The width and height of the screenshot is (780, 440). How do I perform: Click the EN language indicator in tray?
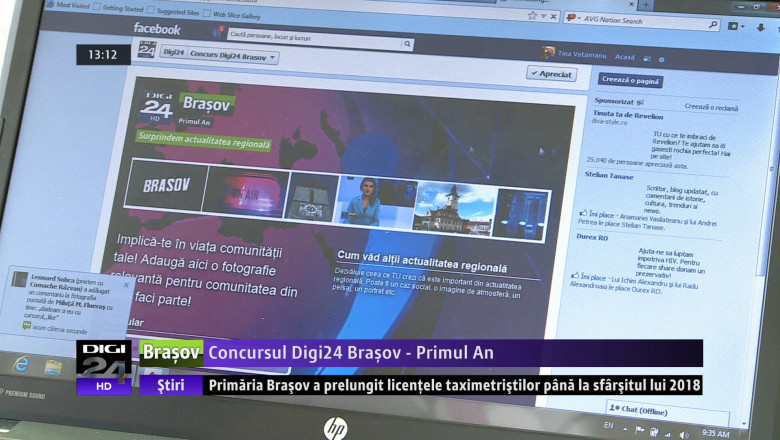pyautogui.click(x=608, y=425)
